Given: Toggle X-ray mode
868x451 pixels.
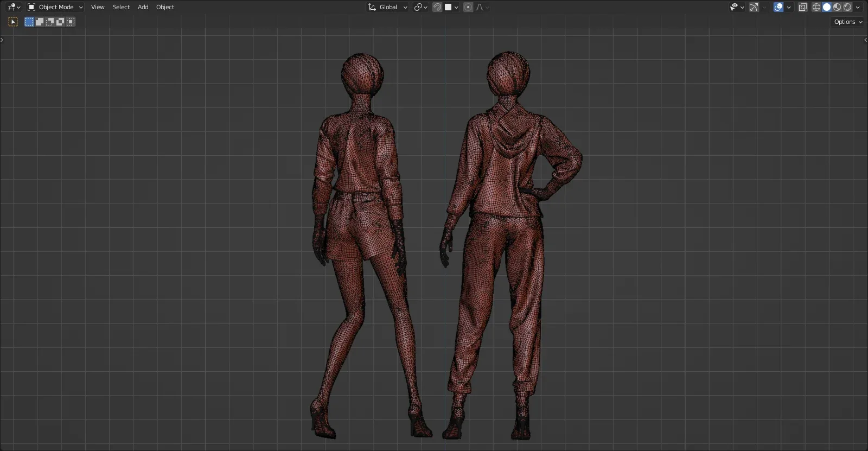Looking at the screenshot, I should (803, 7).
